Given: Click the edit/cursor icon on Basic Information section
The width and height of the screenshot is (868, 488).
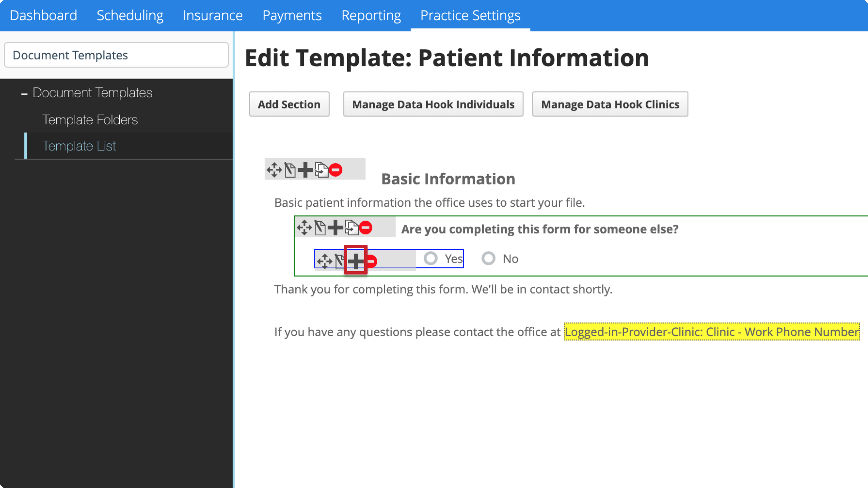Looking at the screenshot, I should point(290,170).
